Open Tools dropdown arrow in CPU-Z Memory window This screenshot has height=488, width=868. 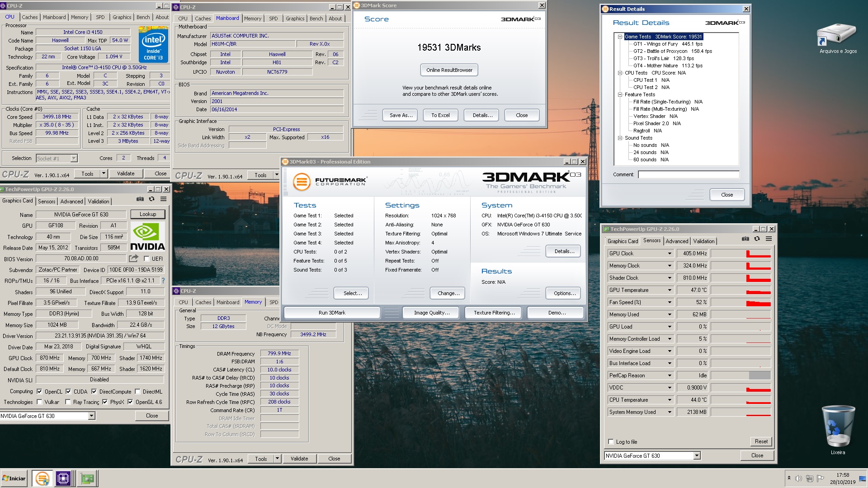pos(277,459)
